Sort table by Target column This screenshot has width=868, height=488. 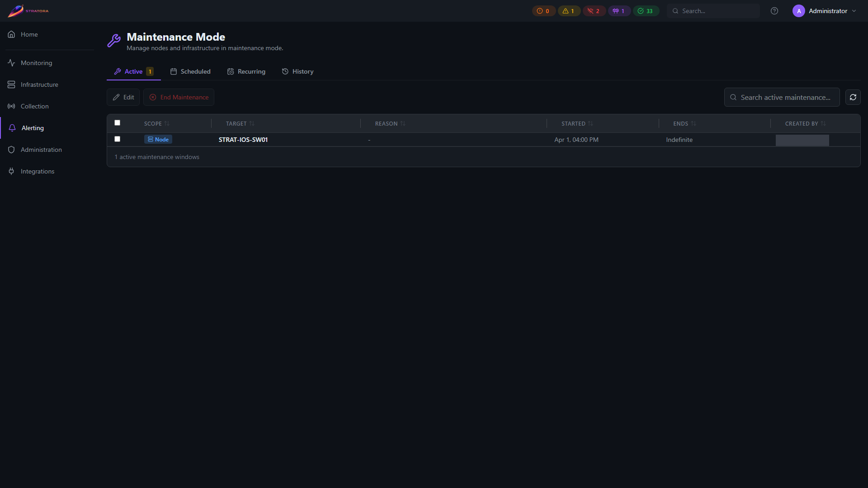click(240, 123)
